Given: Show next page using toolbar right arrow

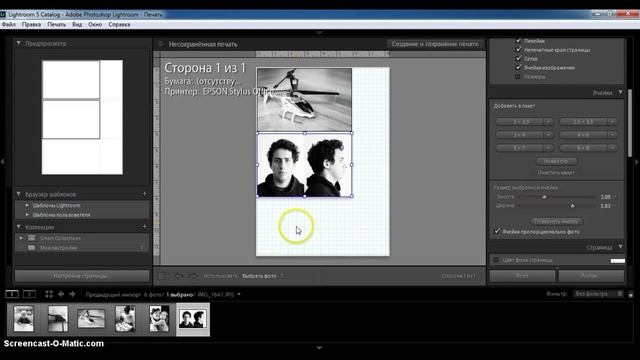Looking at the screenshot, I should 193,276.
